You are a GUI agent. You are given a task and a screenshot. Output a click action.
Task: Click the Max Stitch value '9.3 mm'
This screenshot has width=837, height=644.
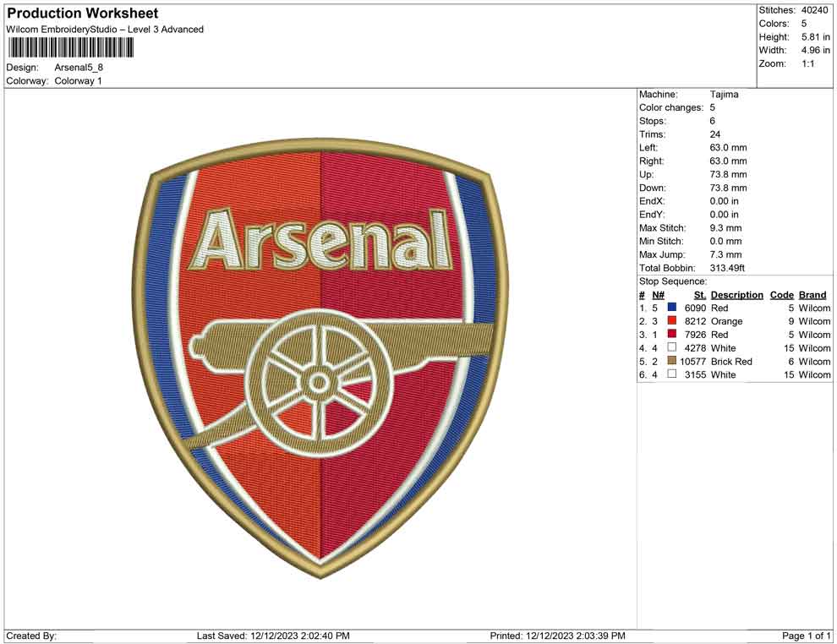(x=726, y=228)
